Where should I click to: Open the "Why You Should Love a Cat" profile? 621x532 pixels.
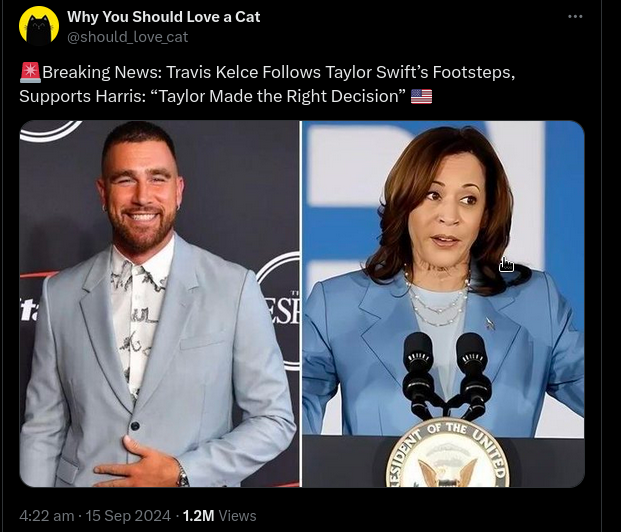pyautogui.click(x=163, y=16)
